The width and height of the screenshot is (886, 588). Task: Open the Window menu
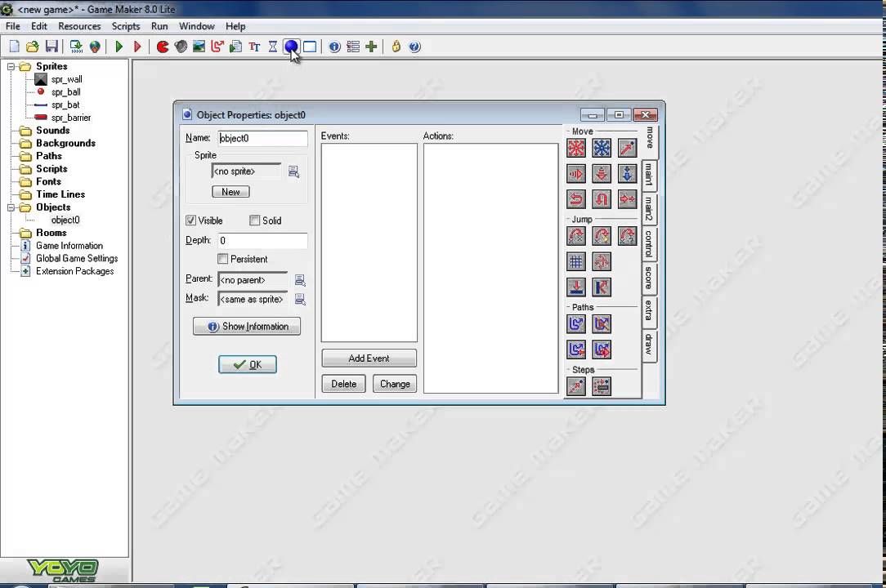click(x=197, y=26)
